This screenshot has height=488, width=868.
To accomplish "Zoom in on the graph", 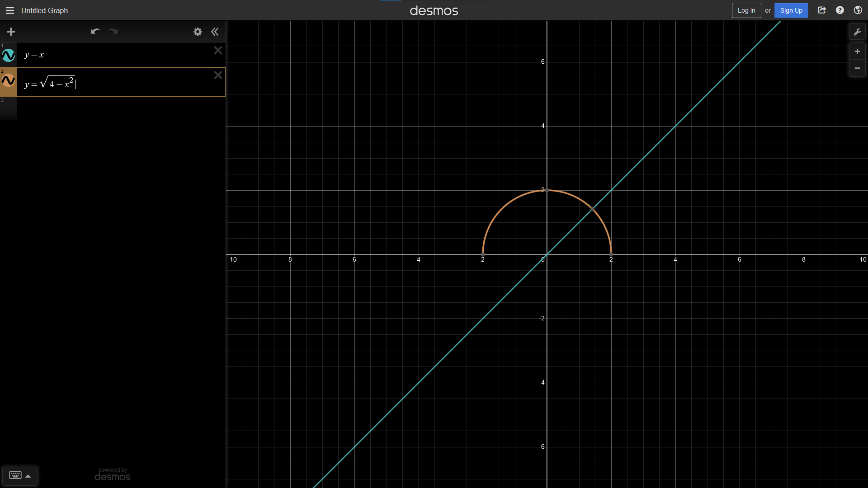I will (x=857, y=52).
